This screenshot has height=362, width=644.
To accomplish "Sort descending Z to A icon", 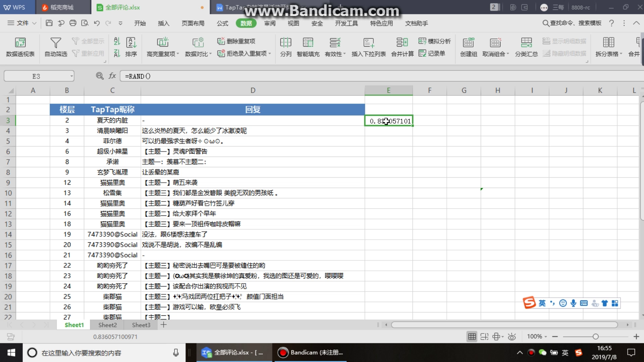I will click(x=117, y=53).
